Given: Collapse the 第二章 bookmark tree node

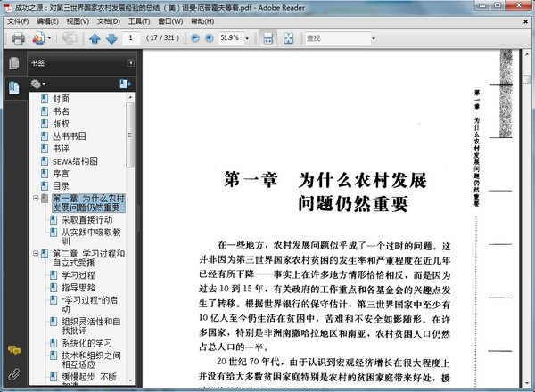Looking at the screenshot, I should point(36,253).
